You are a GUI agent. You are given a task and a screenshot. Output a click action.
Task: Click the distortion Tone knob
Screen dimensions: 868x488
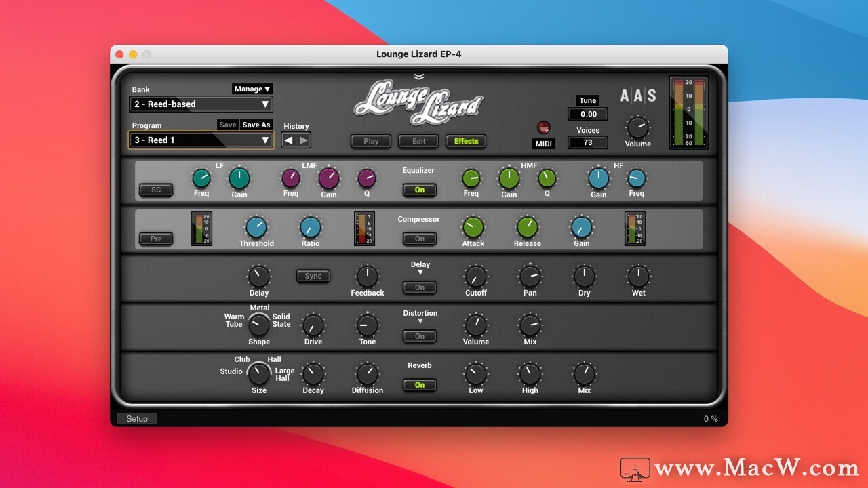pyautogui.click(x=368, y=325)
